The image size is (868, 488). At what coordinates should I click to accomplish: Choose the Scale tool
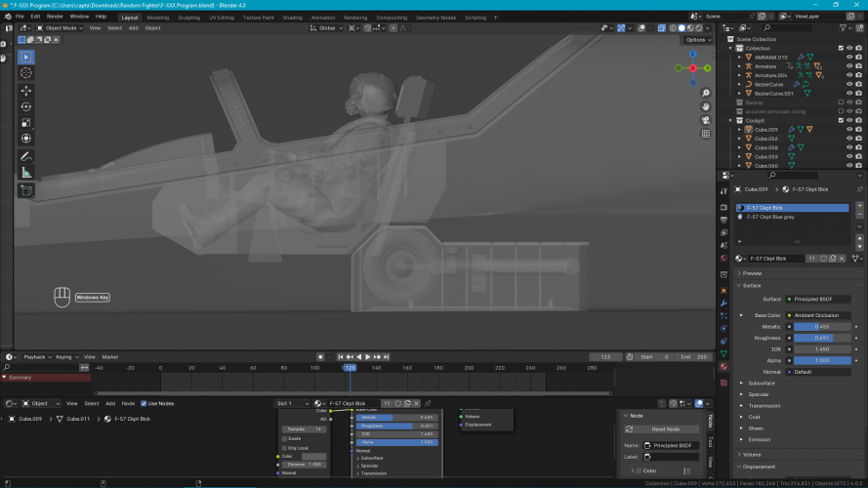(26, 122)
